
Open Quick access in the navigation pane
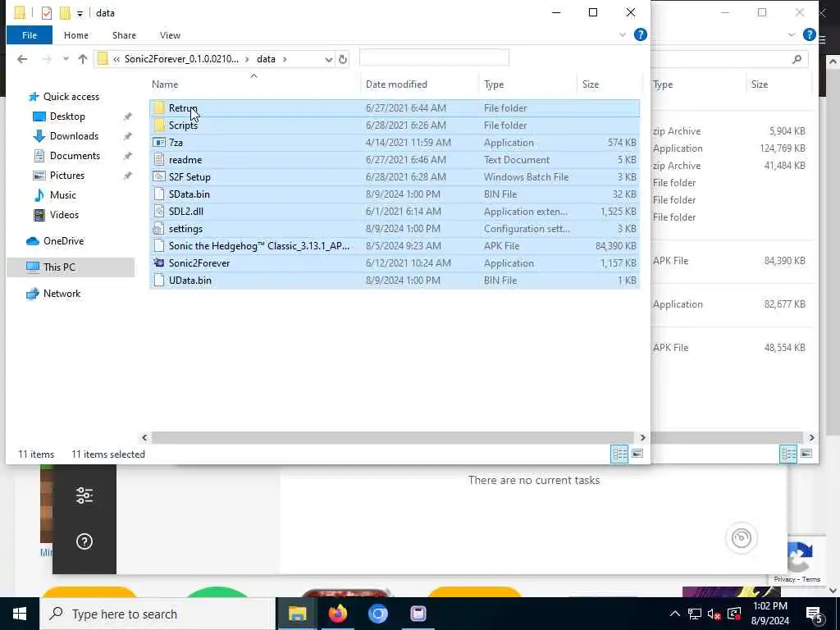click(71, 97)
